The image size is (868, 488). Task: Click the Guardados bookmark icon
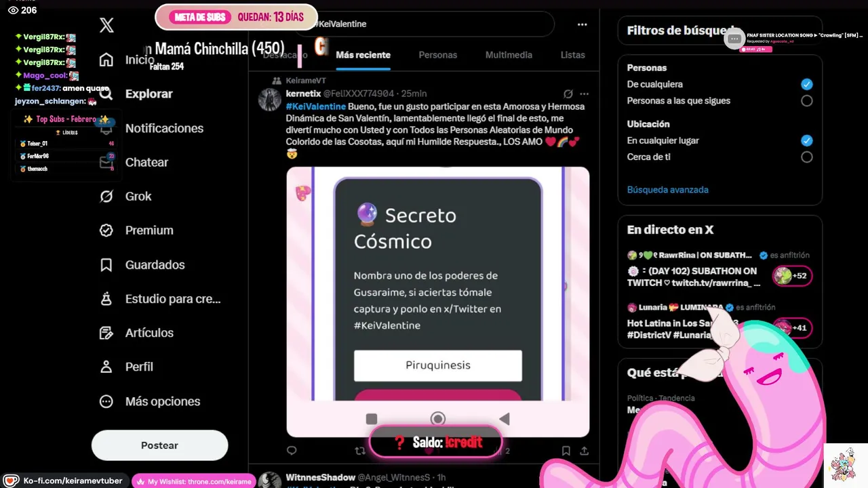(x=106, y=264)
